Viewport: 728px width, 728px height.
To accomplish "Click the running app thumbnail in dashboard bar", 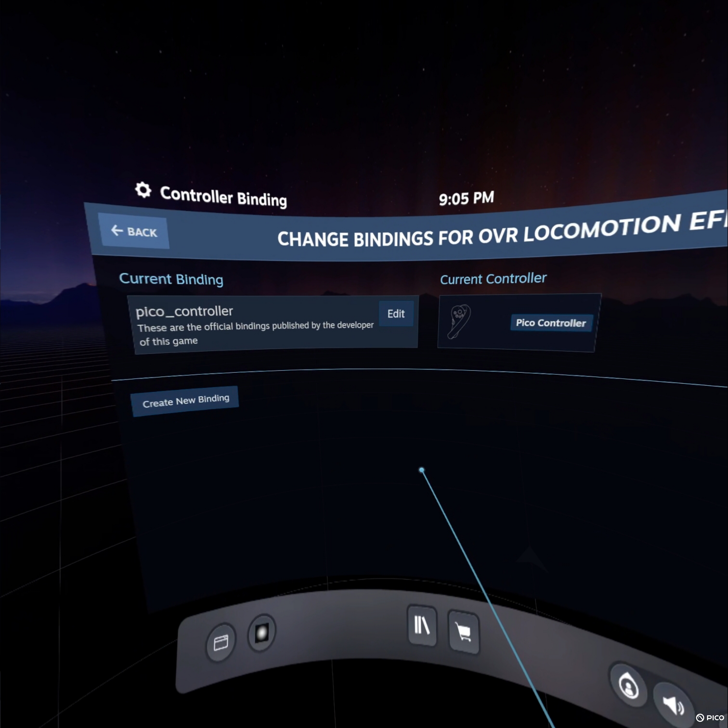I will click(x=261, y=633).
